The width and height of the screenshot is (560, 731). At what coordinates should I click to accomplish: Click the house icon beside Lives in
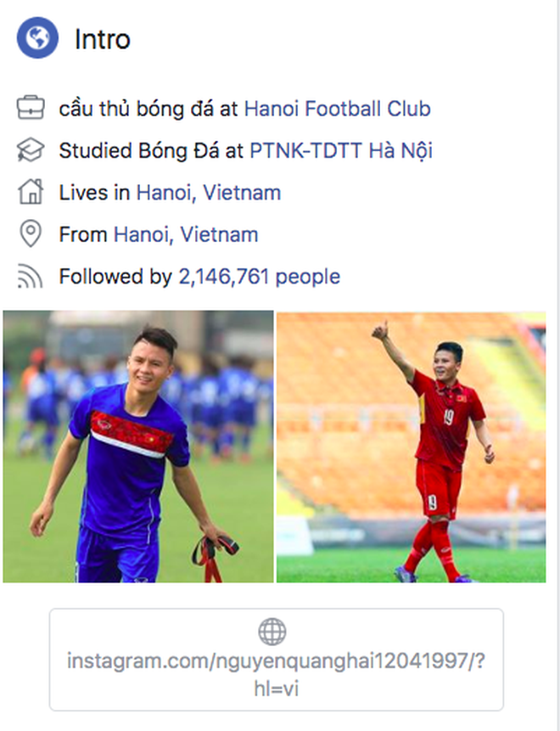pyautogui.click(x=31, y=193)
